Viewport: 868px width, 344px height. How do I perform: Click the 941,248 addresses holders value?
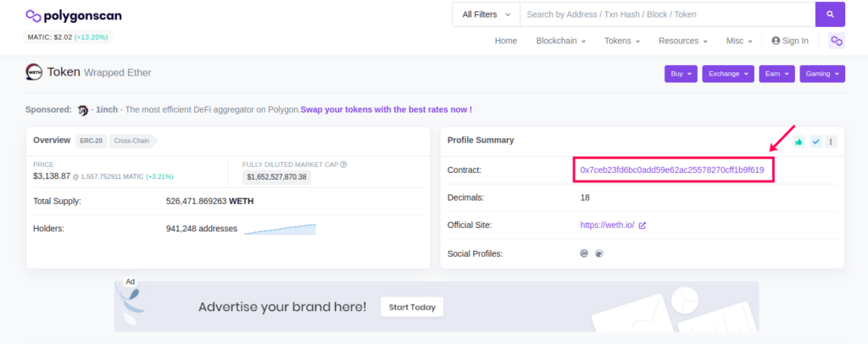coord(202,229)
